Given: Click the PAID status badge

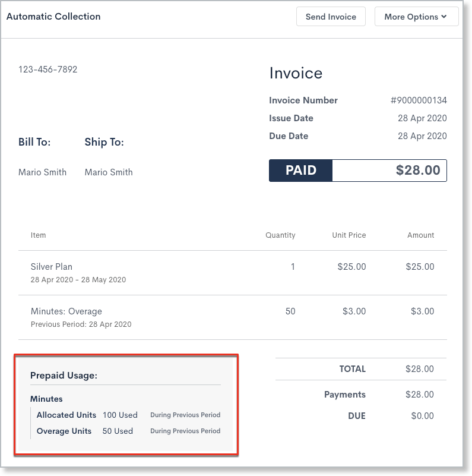Looking at the screenshot, I should (x=301, y=171).
